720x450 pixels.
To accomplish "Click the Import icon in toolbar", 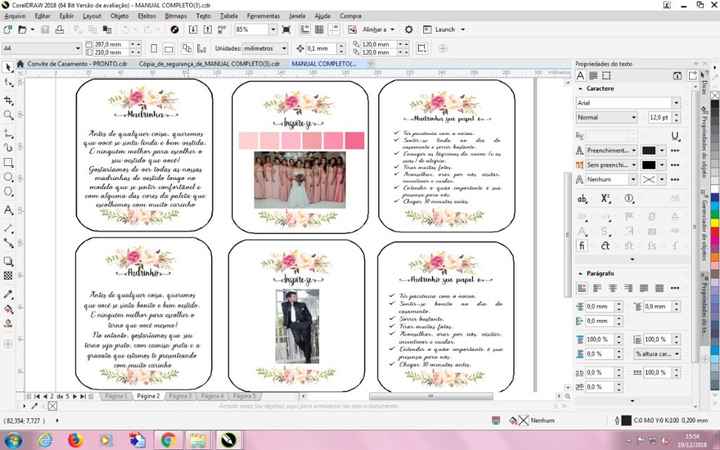I will coord(193,29).
